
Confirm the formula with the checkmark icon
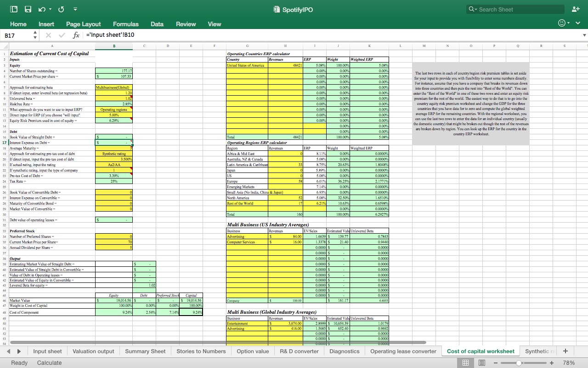pos(62,34)
